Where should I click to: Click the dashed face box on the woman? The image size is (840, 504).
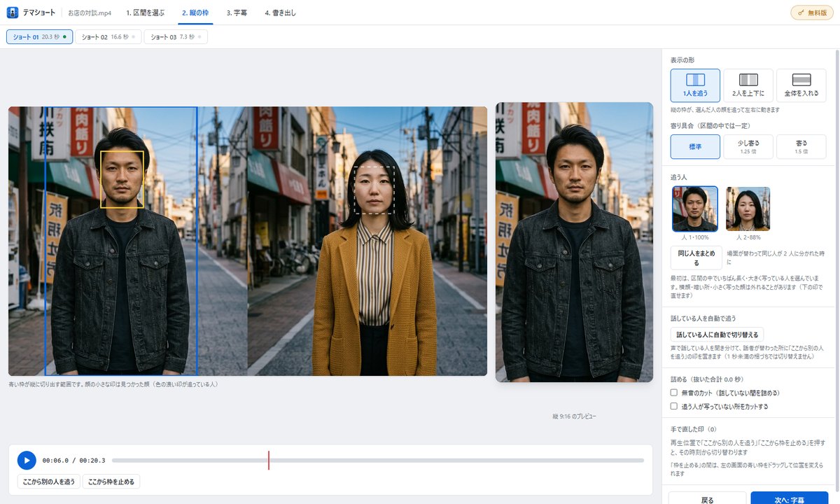pos(374,190)
